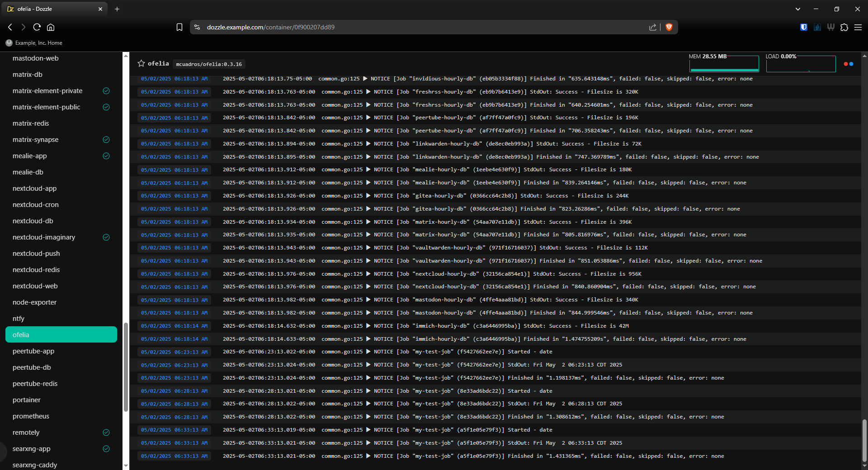Click the browser bookmark icon
Image resolution: width=868 pixels, height=470 pixels.
coord(179,27)
